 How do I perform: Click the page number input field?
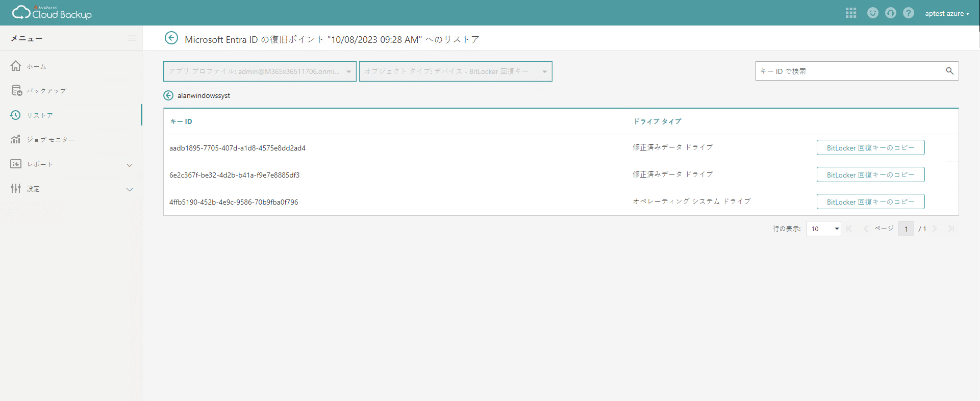[906, 229]
